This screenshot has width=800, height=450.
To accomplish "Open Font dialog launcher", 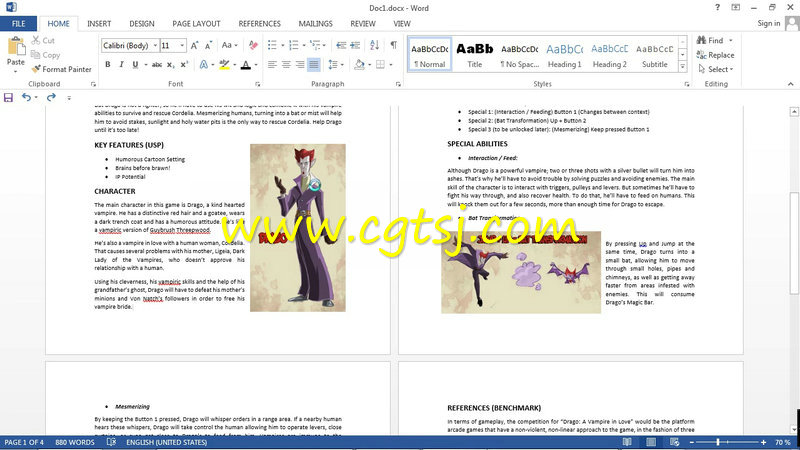I will (258, 84).
